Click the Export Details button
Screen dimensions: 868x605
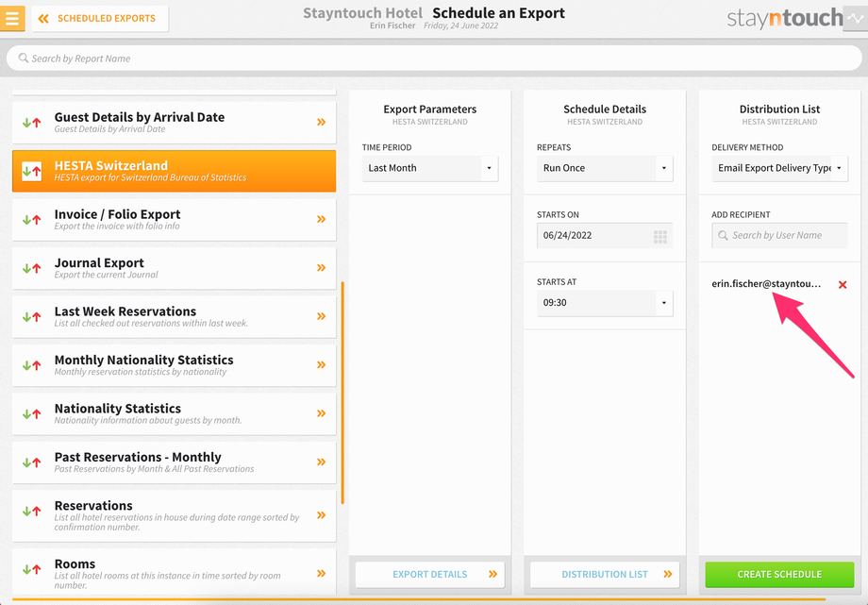430,575
